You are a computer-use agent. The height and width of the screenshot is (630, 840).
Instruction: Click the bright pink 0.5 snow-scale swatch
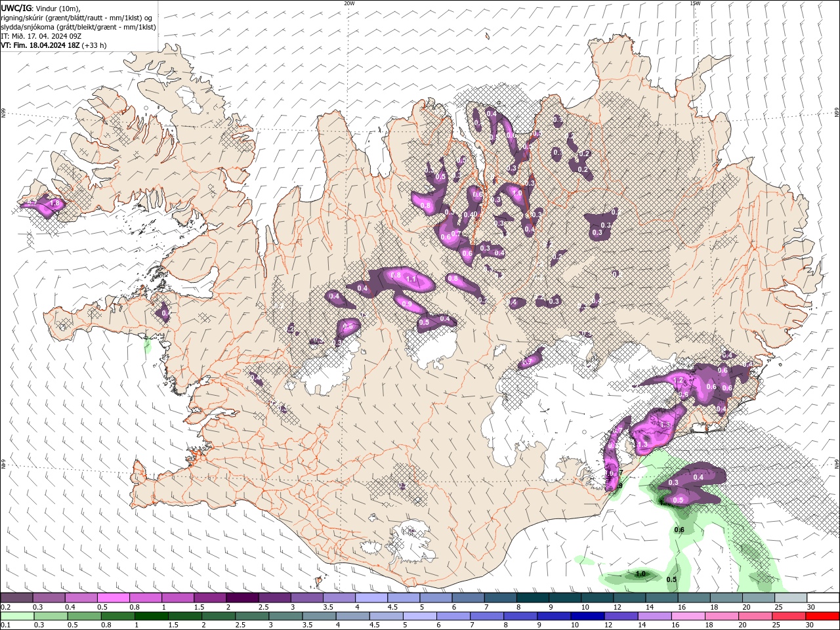(x=113, y=598)
